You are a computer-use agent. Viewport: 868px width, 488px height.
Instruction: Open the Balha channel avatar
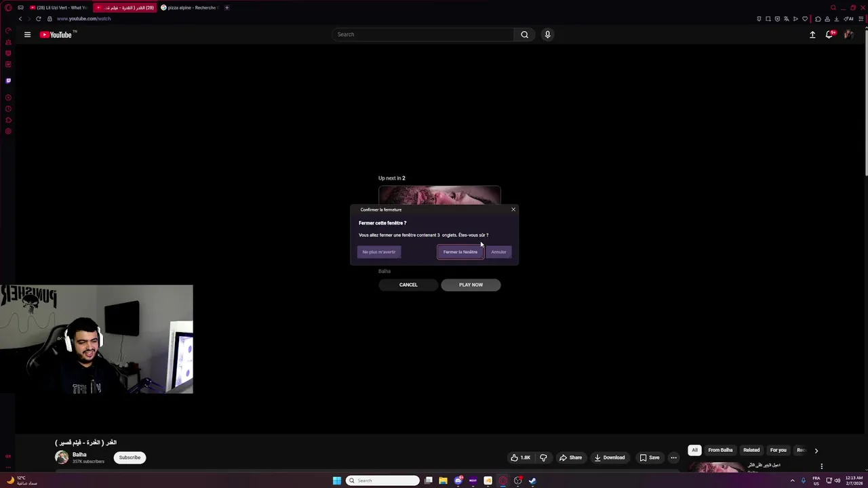[62, 457]
